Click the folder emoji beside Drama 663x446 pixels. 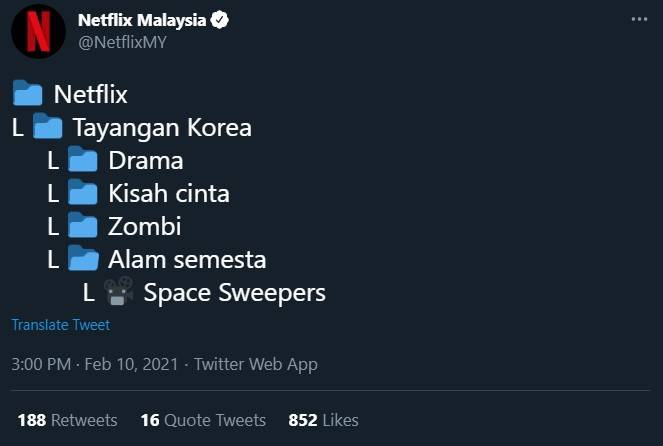coord(83,160)
